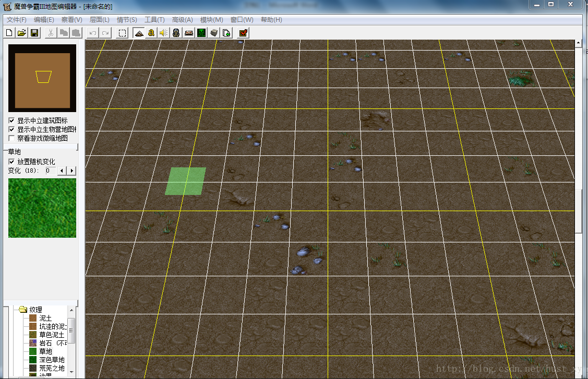Undo the last action with the undo arrow
Image resolution: width=588 pixels, height=379 pixels.
(x=93, y=33)
